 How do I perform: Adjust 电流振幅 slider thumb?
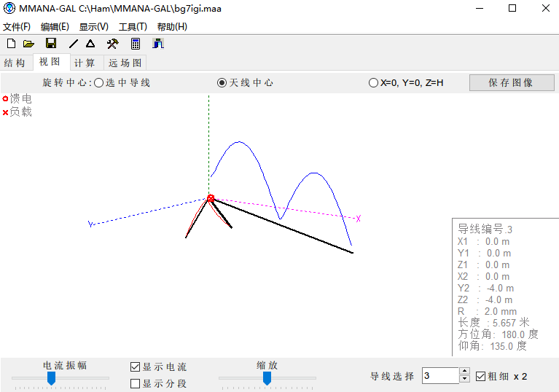pyautogui.click(x=51, y=378)
